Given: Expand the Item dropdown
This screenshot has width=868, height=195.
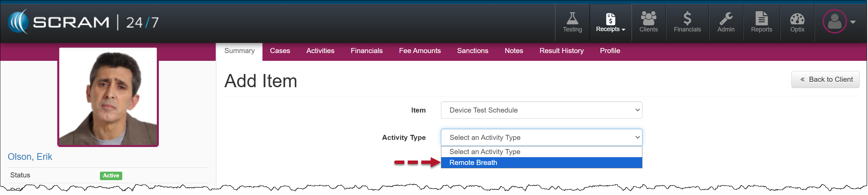Looking at the screenshot, I should click(541, 110).
